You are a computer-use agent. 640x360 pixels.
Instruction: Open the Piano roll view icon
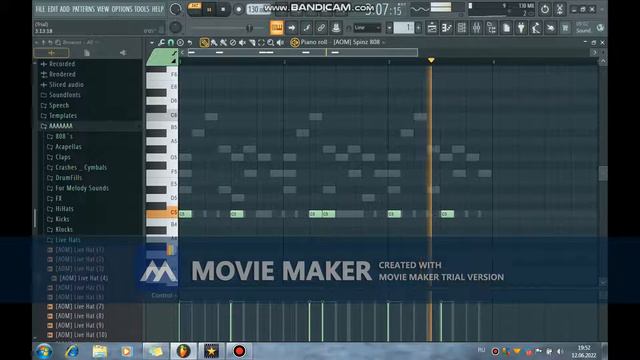tap(447, 28)
